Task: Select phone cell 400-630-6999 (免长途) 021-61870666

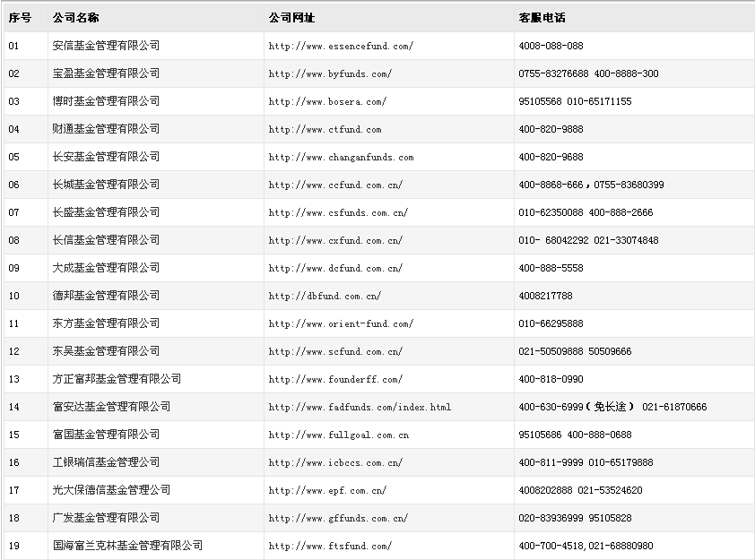Action: (x=612, y=408)
